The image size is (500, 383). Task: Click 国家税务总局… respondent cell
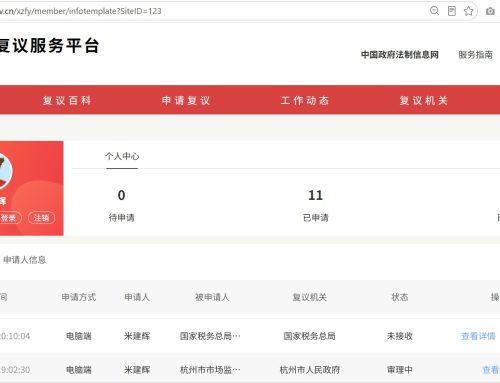(210, 336)
